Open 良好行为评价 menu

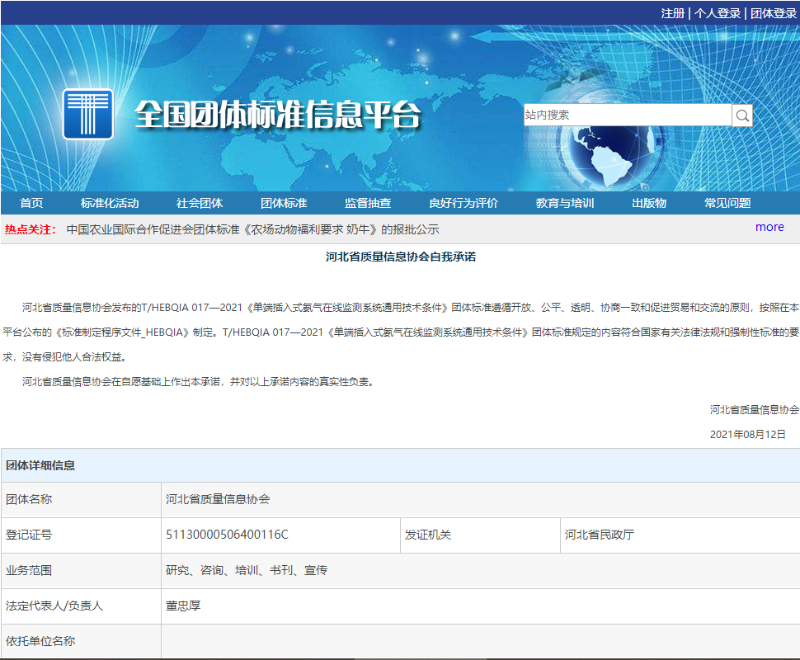click(466, 202)
